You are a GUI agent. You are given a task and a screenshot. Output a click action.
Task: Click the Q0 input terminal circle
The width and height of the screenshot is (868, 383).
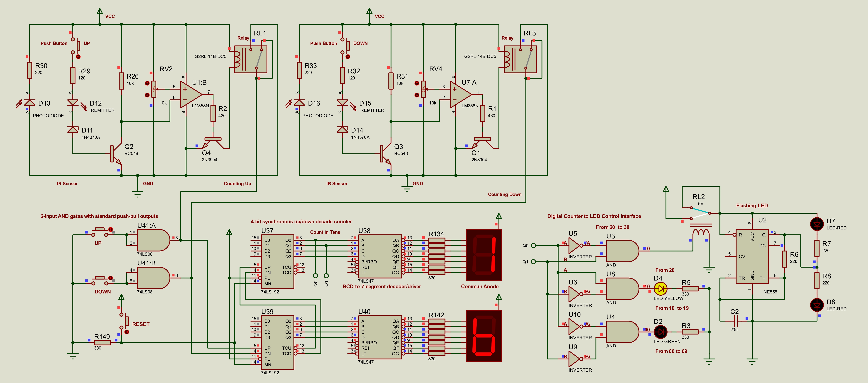(x=533, y=245)
